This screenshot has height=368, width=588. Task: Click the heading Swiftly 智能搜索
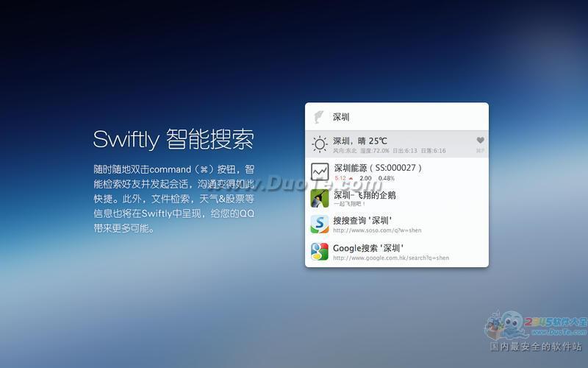pyautogui.click(x=173, y=139)
